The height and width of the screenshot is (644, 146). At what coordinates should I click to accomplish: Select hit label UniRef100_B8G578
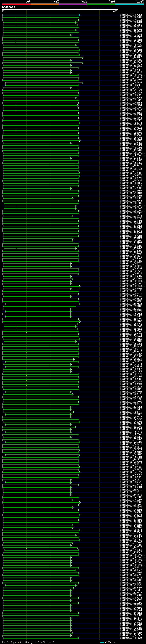(131, 32)
